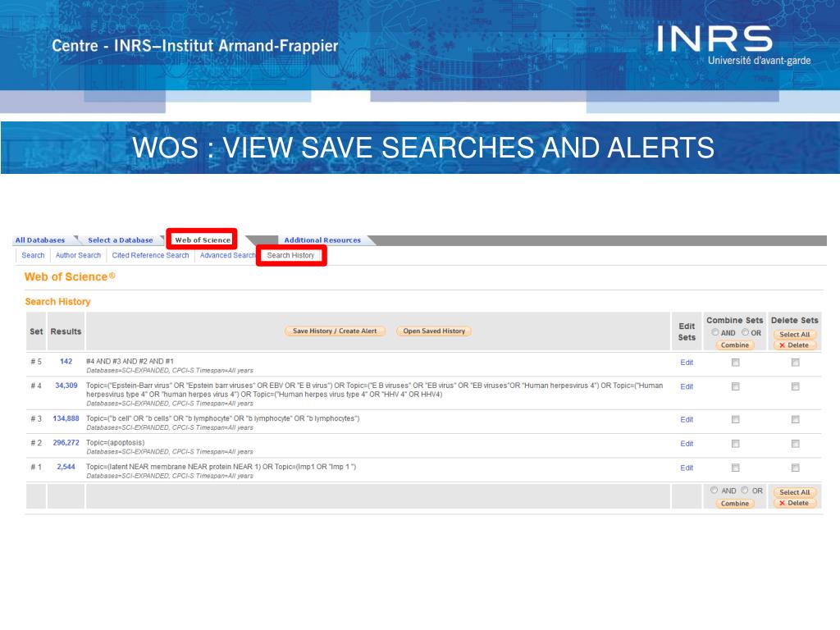840x630 pixels.
Task: Open the Additional Resources tab
Action: click(322, 240)
